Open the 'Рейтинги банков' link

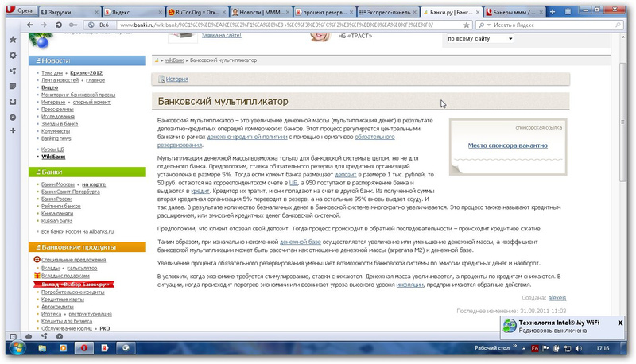point(61,207)
